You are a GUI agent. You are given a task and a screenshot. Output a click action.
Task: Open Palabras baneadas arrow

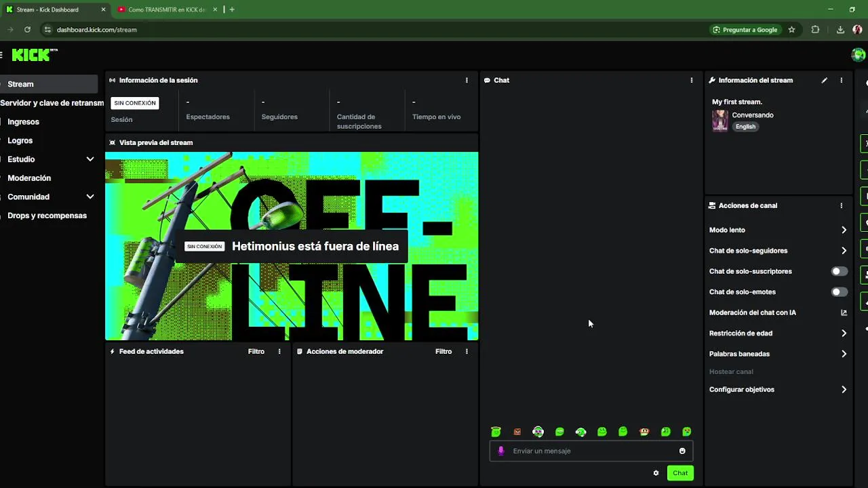(844, 354)
